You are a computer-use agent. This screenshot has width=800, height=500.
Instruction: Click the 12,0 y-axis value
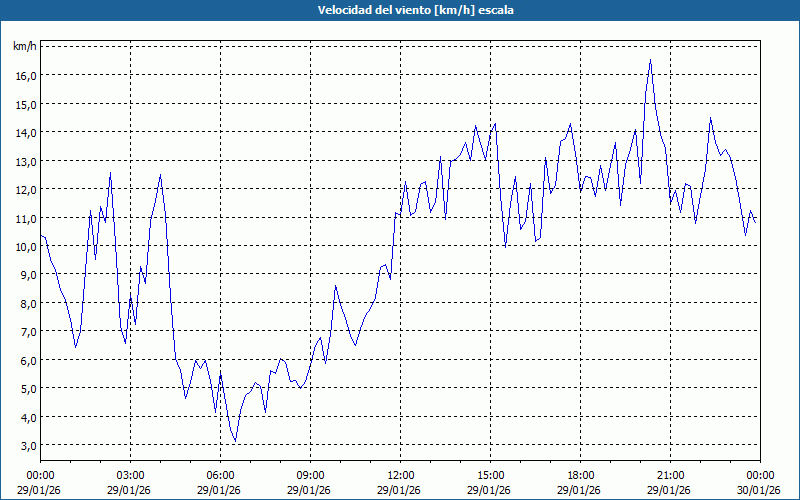(x=25, y=189)
